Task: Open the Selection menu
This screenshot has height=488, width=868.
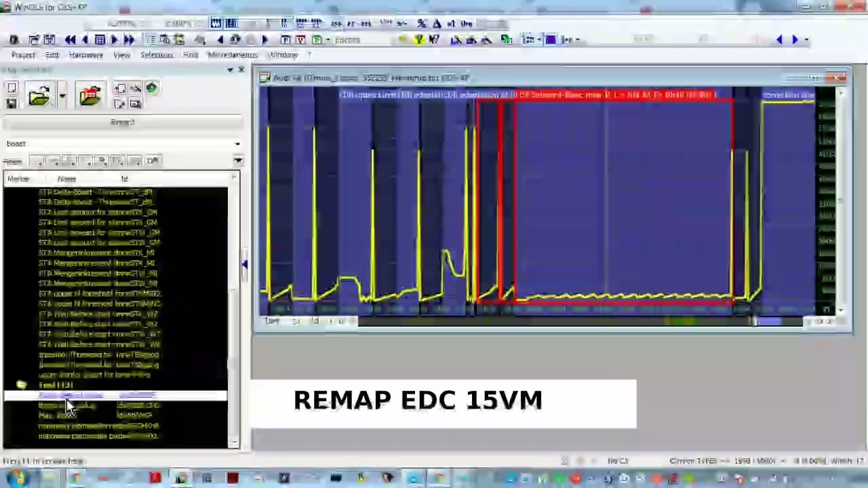Action: click(157, 55)
